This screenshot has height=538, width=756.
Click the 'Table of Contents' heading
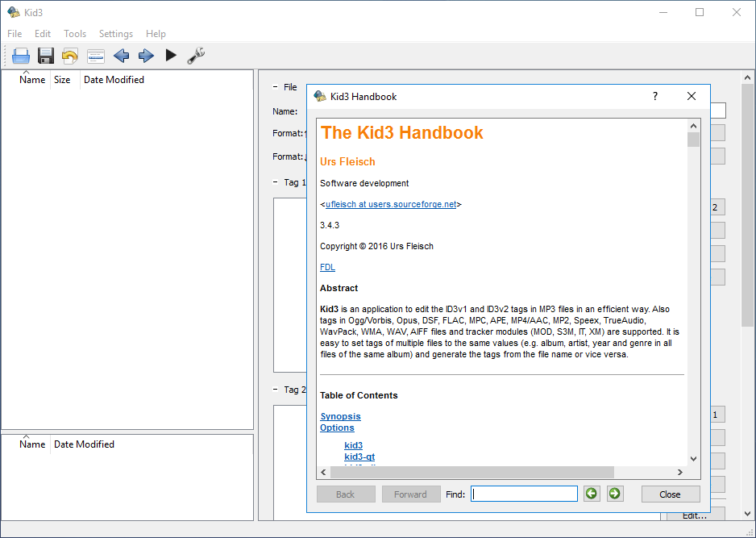click(359, 395)
